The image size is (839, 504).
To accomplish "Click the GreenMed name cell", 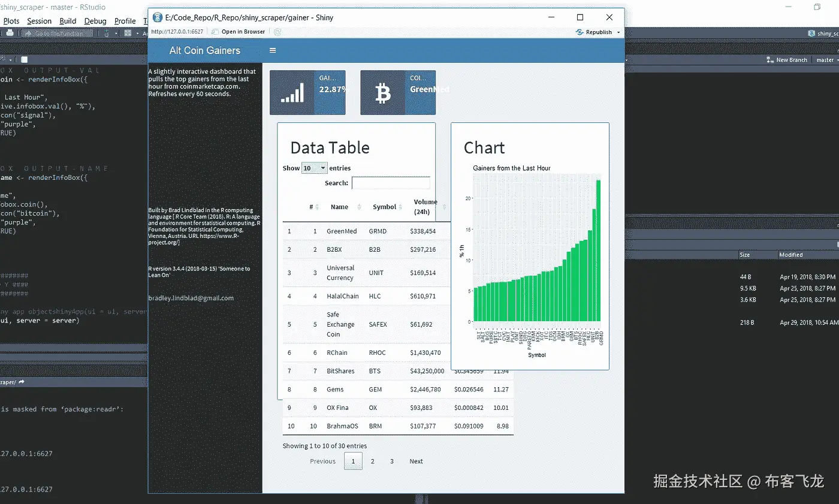I will point(342,231).
